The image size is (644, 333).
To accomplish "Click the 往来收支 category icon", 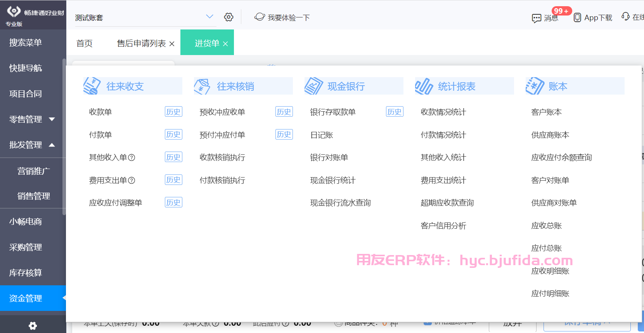I will [x=92, y=86].
